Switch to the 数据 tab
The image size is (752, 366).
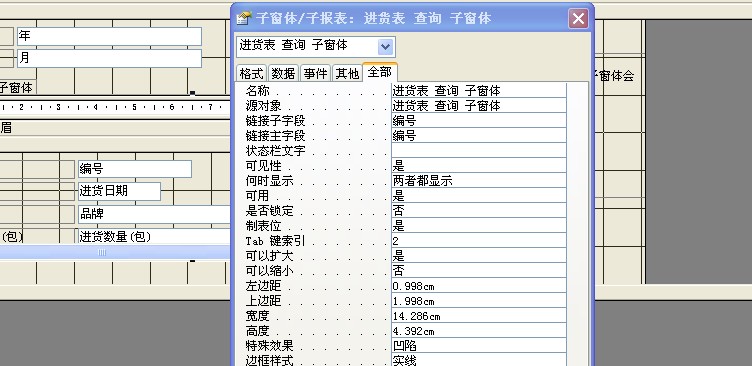click(x=283, y=73)
